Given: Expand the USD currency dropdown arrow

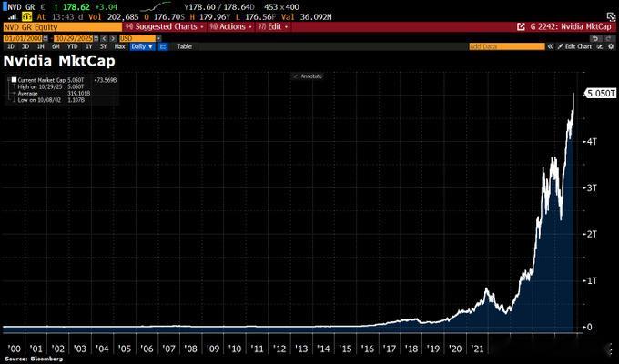Looking at the screenshot, I should pyautogui.click(x=158, y=38).
